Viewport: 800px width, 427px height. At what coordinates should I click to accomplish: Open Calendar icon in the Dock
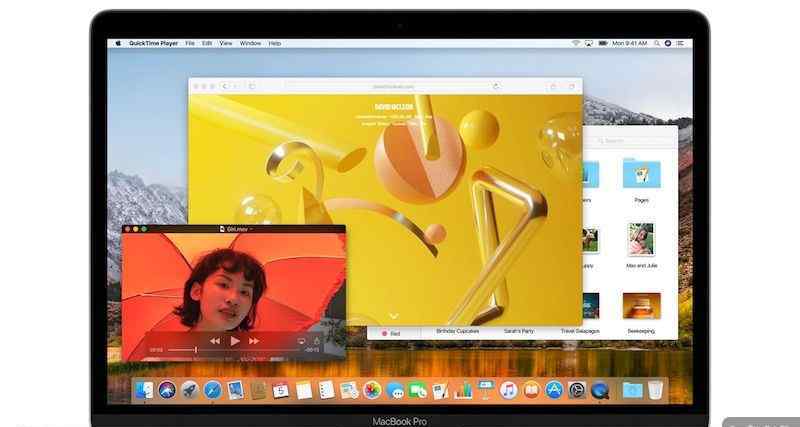(x=281, y=390)
